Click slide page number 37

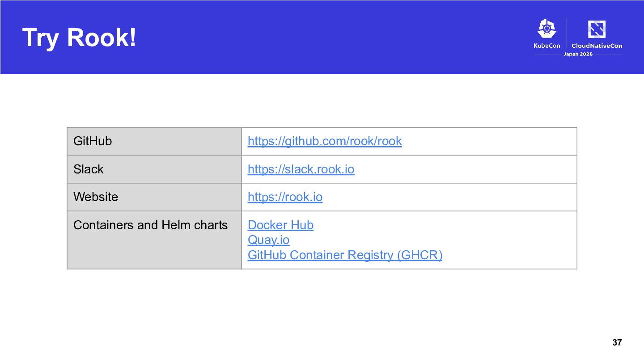pos(617,343)
